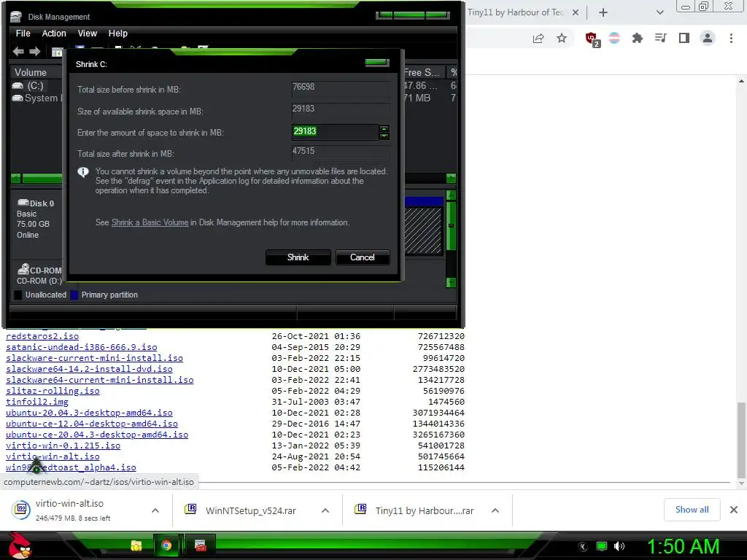This screenshot has width=747, height=560.
Task: Open the redstaros2.iso link
Action: pos(42,336)
